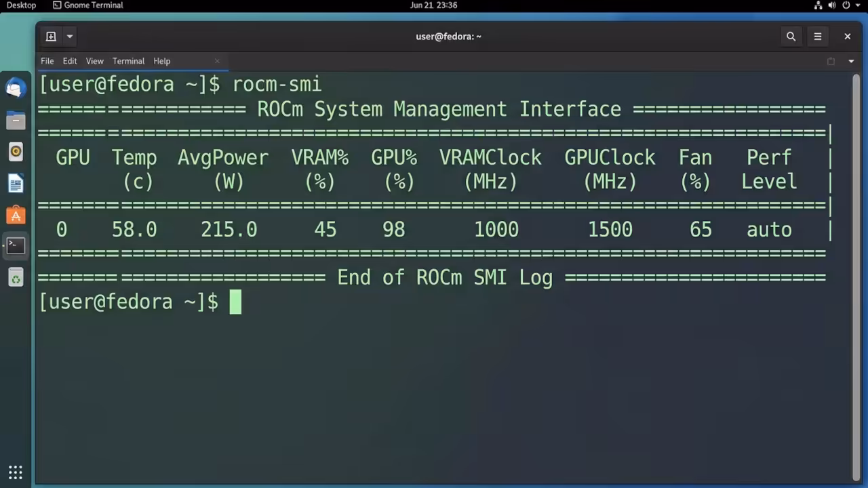Launch Rhythmbox speaker icon in dock
The height and width of the screenshot is (488, 868).
pos(16,152)
